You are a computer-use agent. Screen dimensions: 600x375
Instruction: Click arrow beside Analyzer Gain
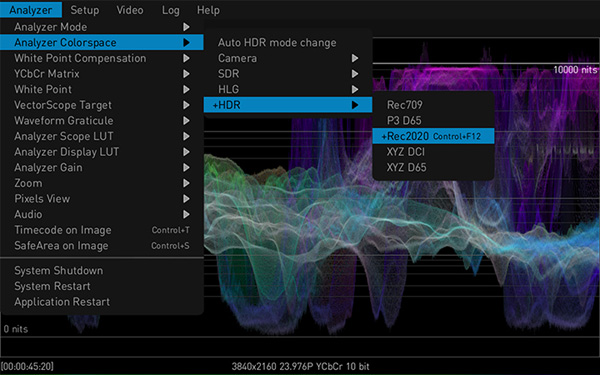click(x=186, y=168)
